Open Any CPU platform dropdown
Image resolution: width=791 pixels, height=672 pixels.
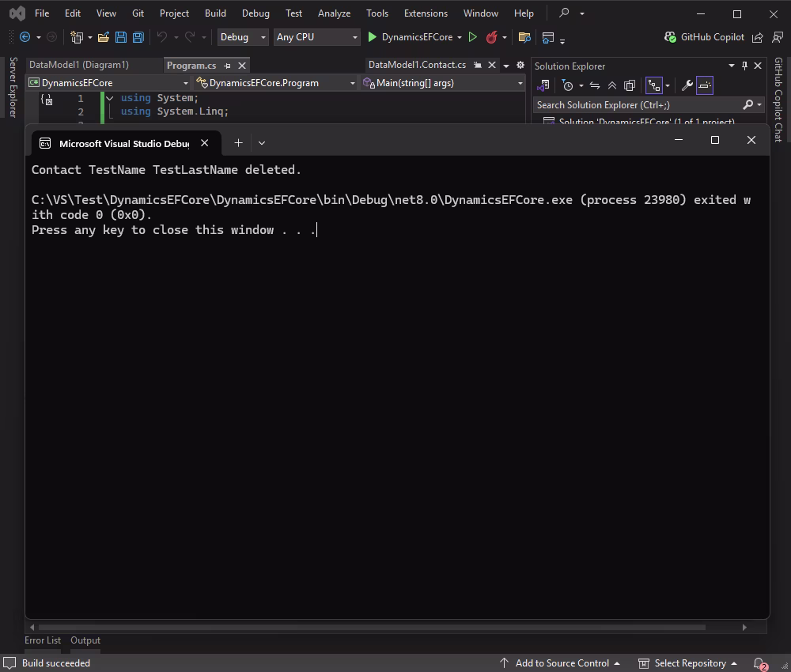(x=317, y=37)
